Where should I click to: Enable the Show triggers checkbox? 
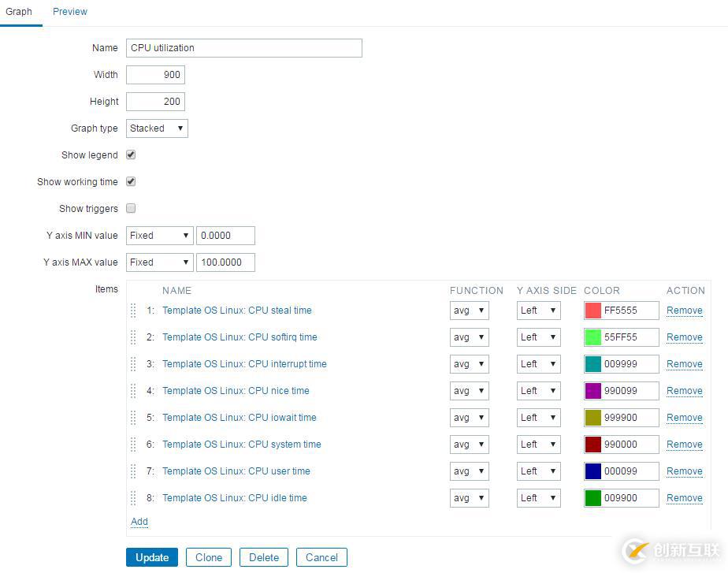pos(130,208)
